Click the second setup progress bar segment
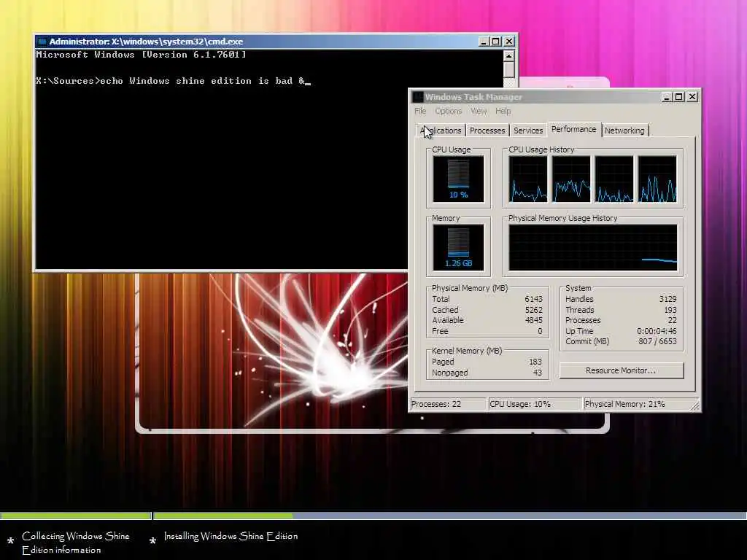The width and height of the screenshot is (747, 560). click(x=450, y=516)
